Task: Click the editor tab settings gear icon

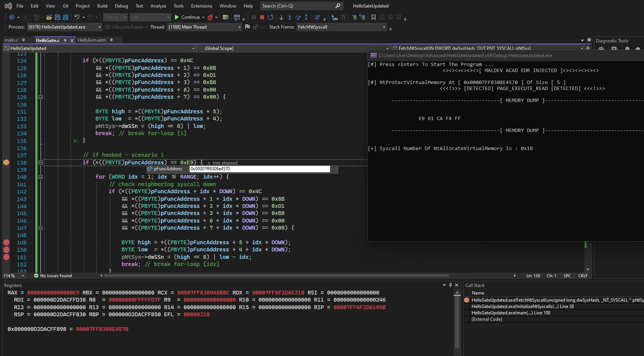Action: pos(589,40)
